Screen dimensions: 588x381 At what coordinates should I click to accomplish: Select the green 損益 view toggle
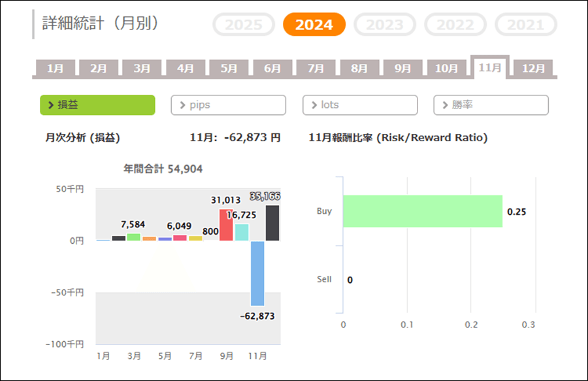click(x=97, y=105)
